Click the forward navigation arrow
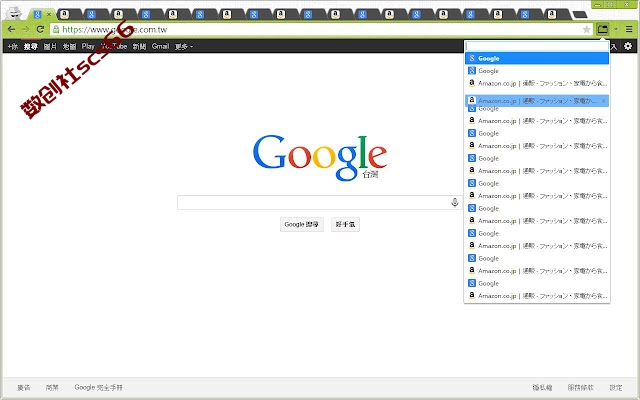The image size is (640, 400). pyautogui.click(x=26, y=29)
